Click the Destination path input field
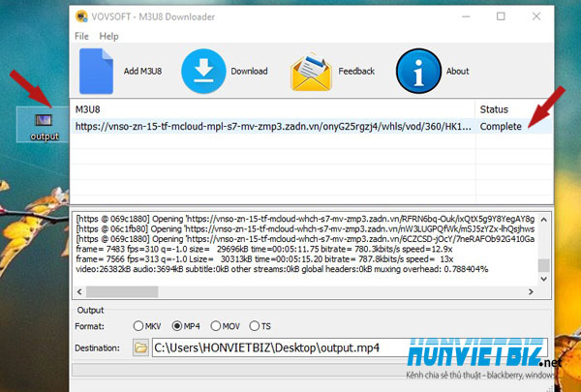Viewport: 581px width, 392px height. pos(350,347)
